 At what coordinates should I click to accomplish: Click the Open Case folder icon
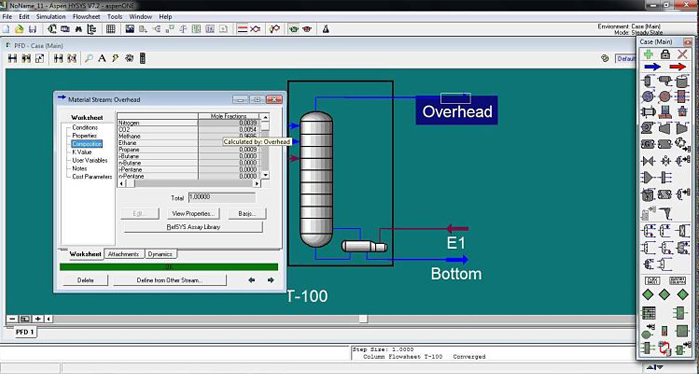[x=19, y=29]
